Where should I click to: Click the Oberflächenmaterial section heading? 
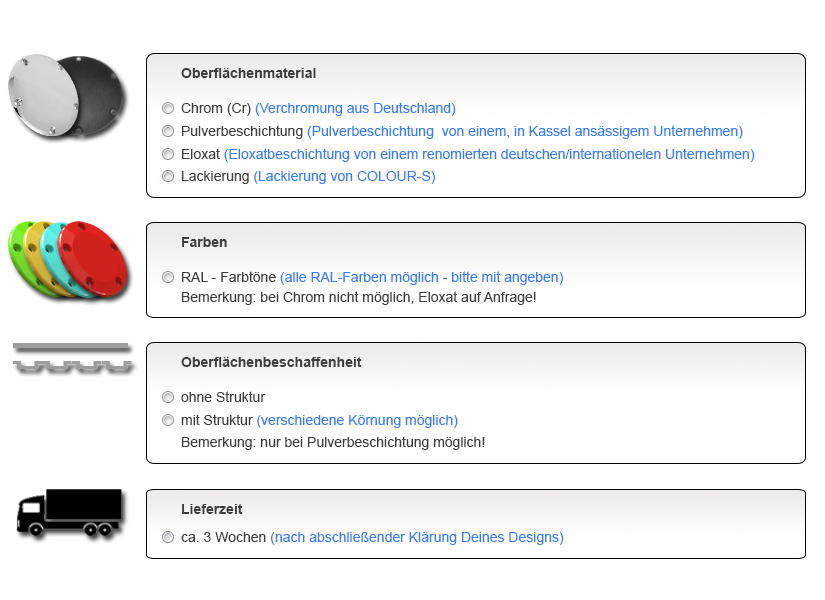point(248,73)
